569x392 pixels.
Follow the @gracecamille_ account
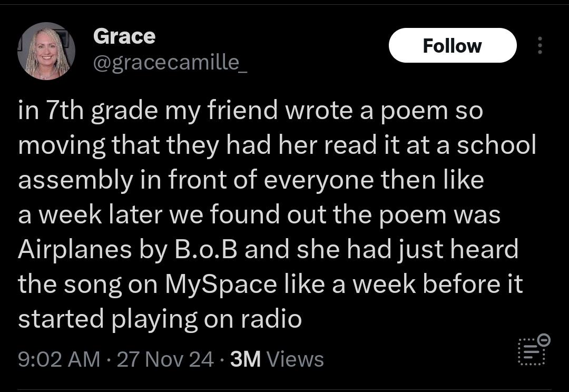(453, 45)
